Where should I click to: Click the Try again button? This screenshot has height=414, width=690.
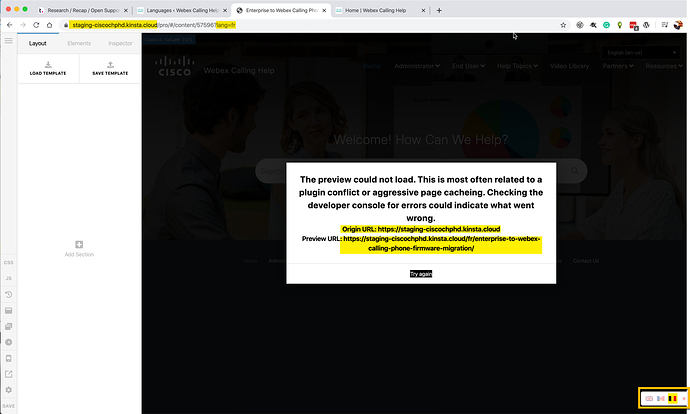421,274
